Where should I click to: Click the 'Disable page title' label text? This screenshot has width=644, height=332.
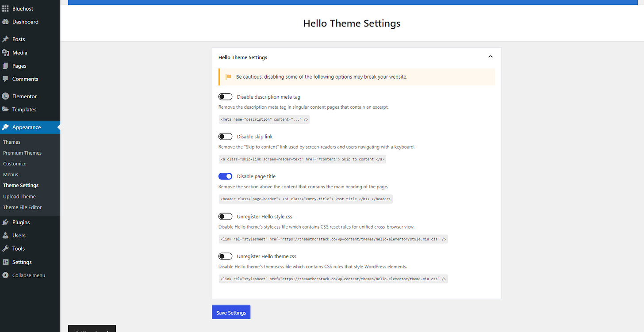pos(256,176)
